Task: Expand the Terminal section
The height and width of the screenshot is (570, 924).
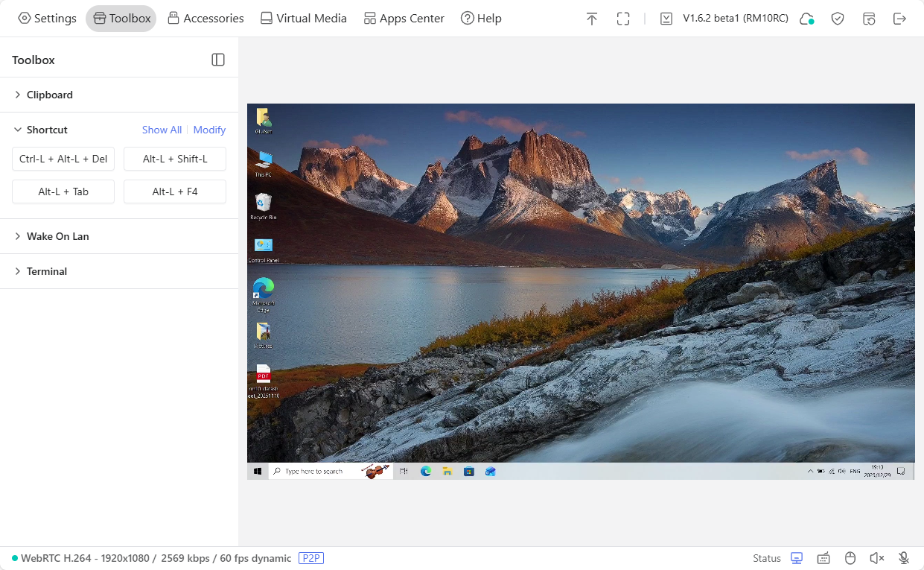Action: [x=48, y=271]
